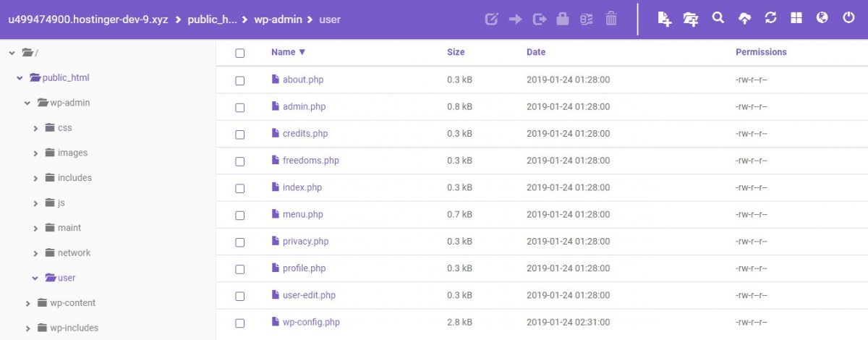The height and width of the screenshot is (340, 868).
Task: Check the box for freedoms.php
Action: coord(240,161)
